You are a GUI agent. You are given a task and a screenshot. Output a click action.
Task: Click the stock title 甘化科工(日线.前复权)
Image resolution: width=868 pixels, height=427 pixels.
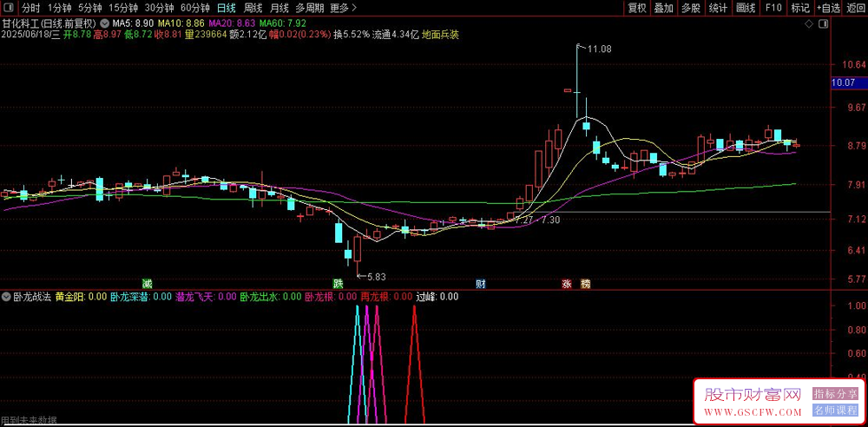(49, 24)
